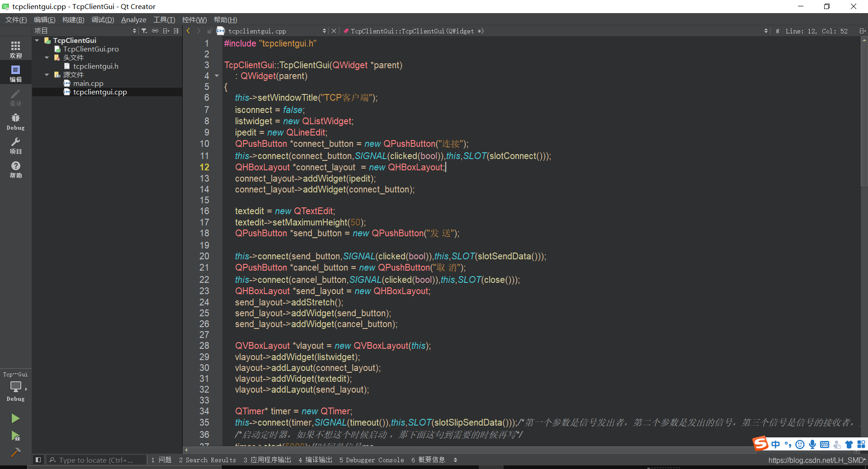Switch to Debug mode in the sidebar
This screenshot has width=868, height=469.
point(15,122)
